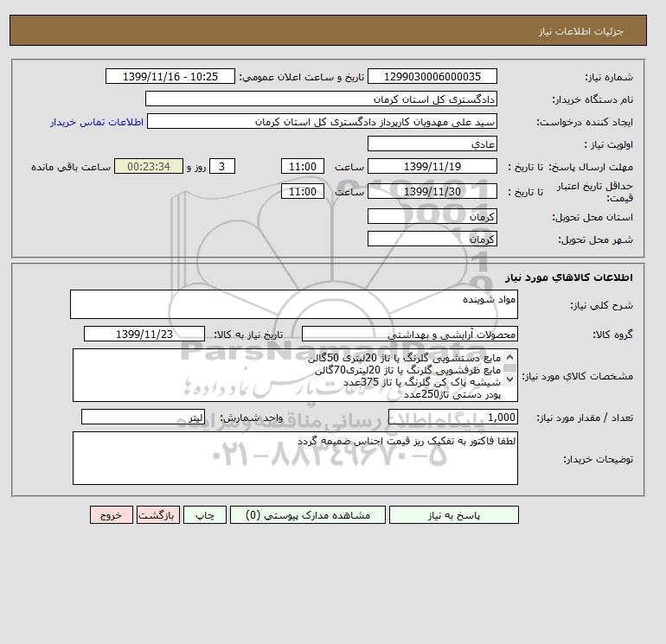Select priority field عادی
This screenshot has height=644, width=666.
point(432,143)
